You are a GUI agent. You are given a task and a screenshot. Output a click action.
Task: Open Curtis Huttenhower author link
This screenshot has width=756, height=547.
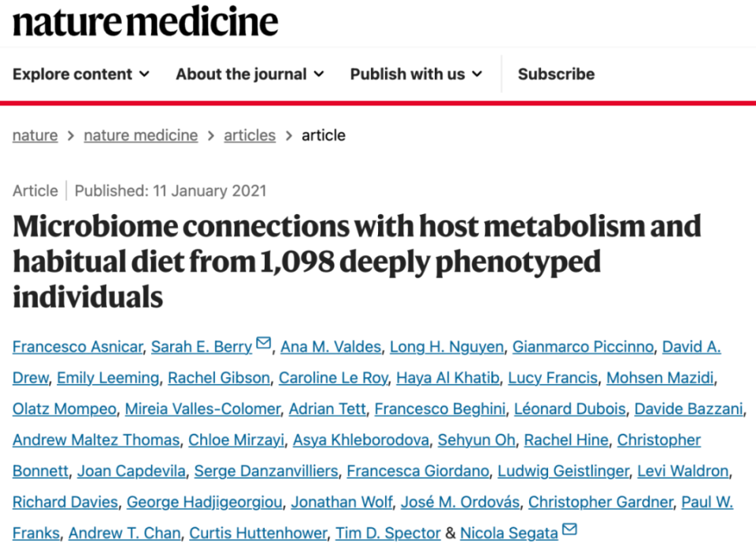[x=258, y=533]
